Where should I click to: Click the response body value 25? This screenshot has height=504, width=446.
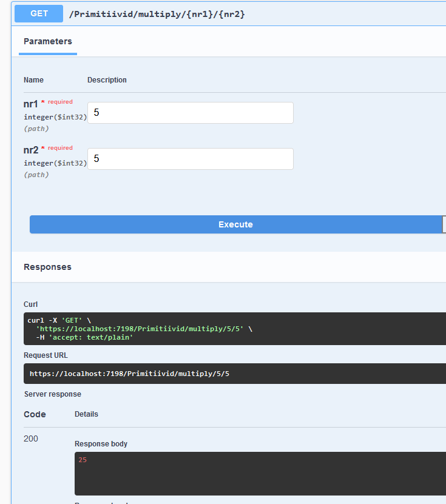click(x=83, y=460)
